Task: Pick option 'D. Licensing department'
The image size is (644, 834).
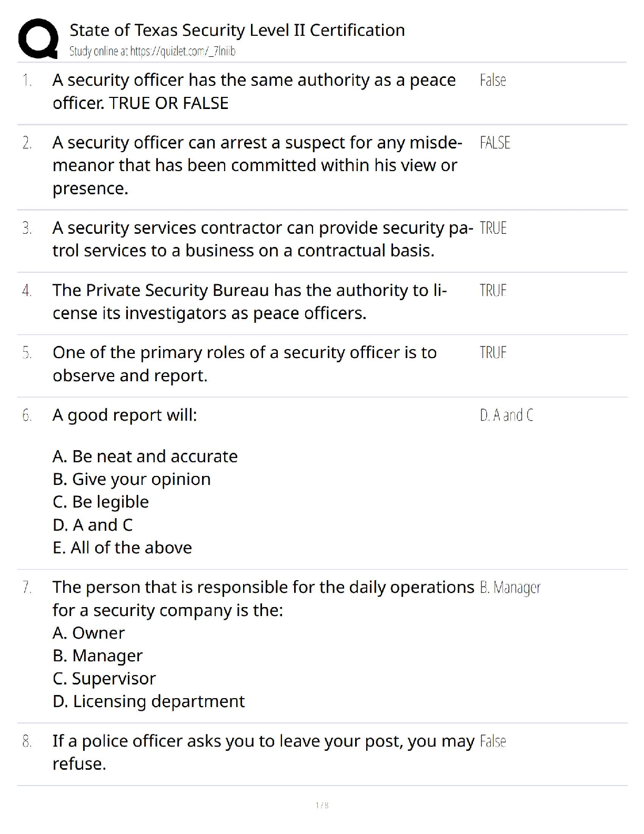Action: pyautogui.click(x=148, y=701)
